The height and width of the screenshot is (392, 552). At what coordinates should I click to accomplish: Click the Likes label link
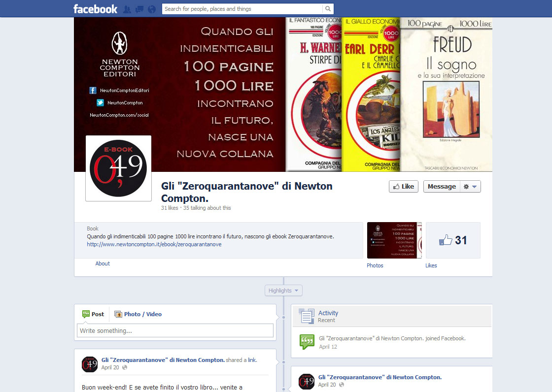click(x=431, y=265)
